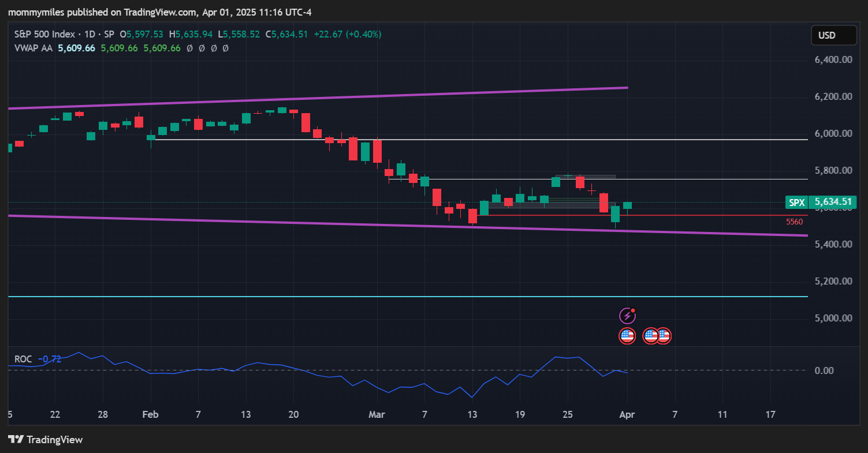Click the purple lightning bolt event icon
Viewport: 868px width, 453px height.
coord(627,316)
